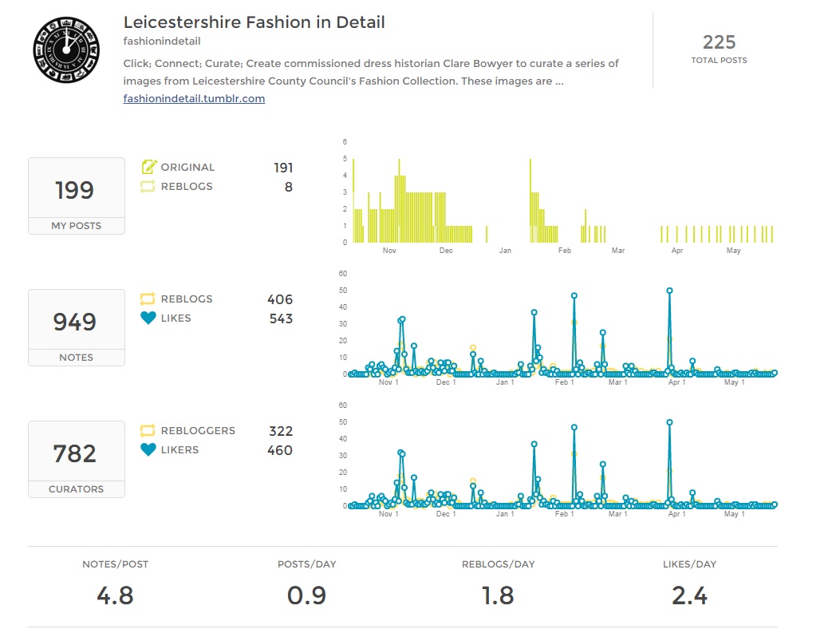This screenshot has width=840, height=633.
Task: Click the Reblogs icon in Notes section
Action: [x=148, y=299]
